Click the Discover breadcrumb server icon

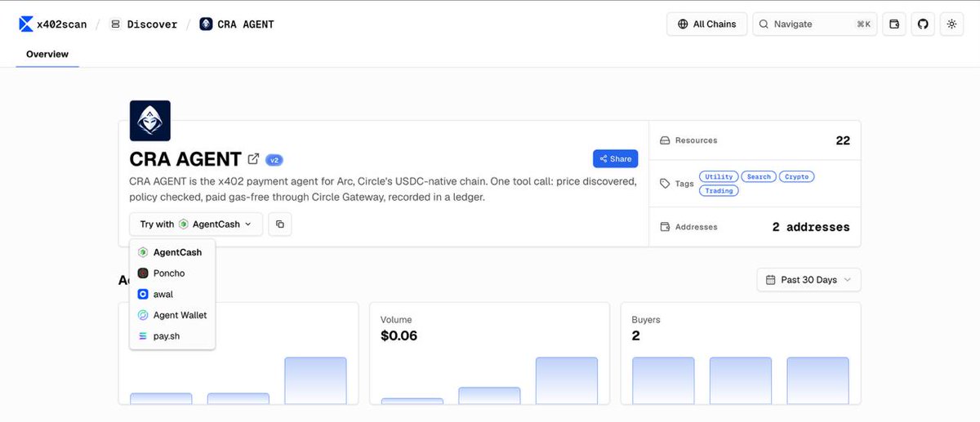[x=115, y=24]
